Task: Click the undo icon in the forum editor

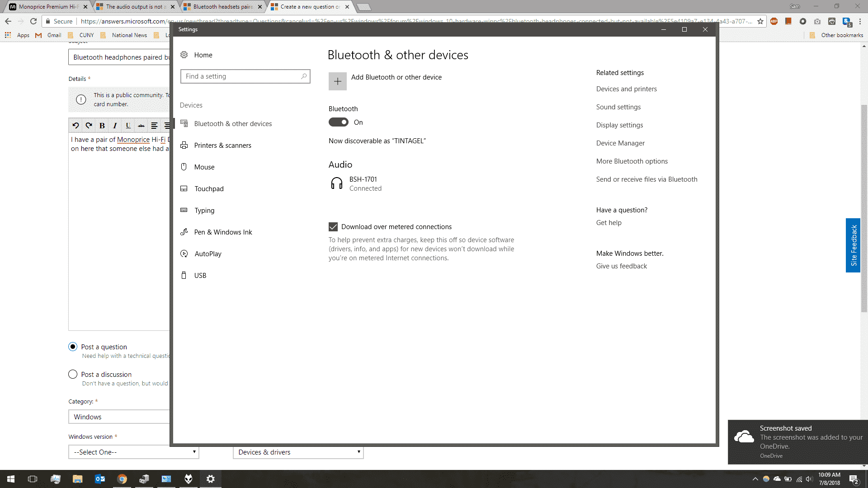Action: click(75, 126)
